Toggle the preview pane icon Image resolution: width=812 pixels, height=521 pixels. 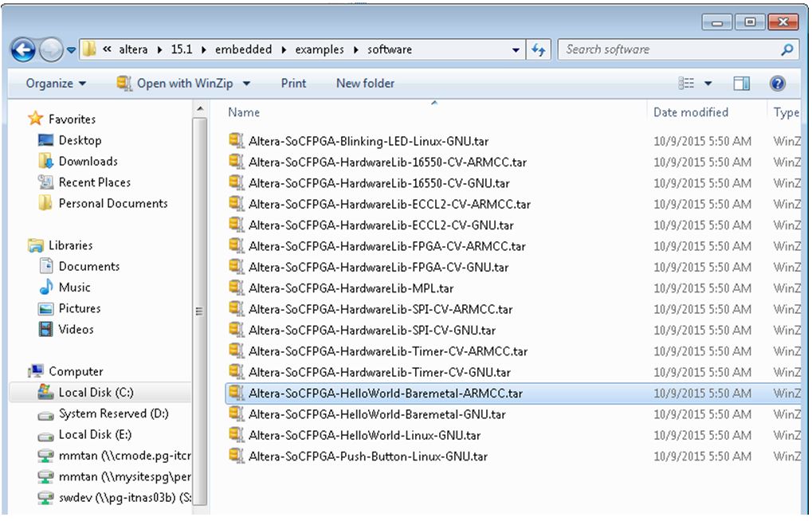point(741,84)
